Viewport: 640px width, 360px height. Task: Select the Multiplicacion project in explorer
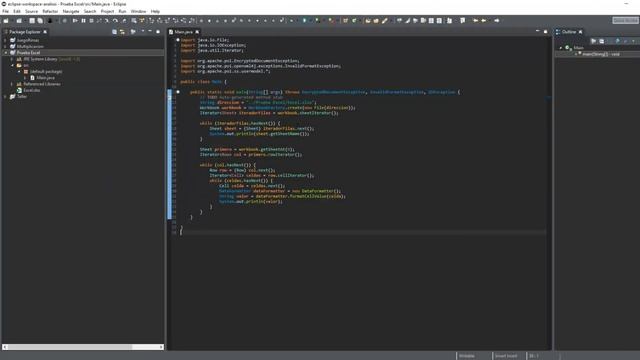point(30,47)
